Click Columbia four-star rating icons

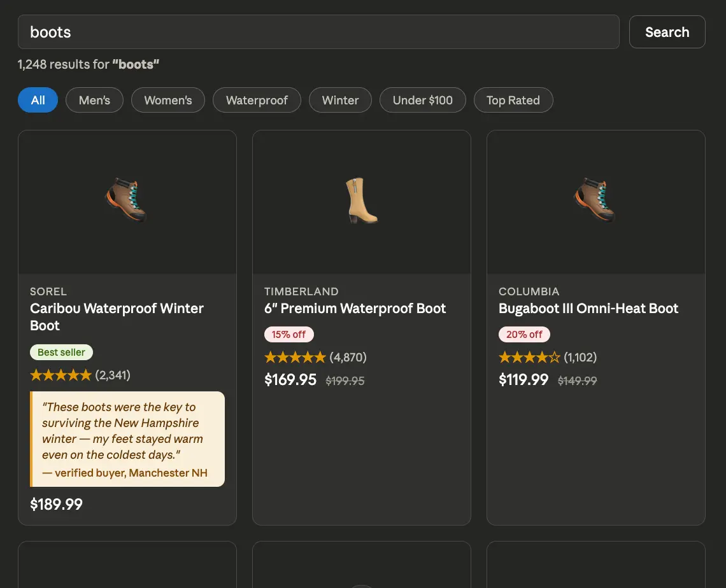tap(529, 358)
